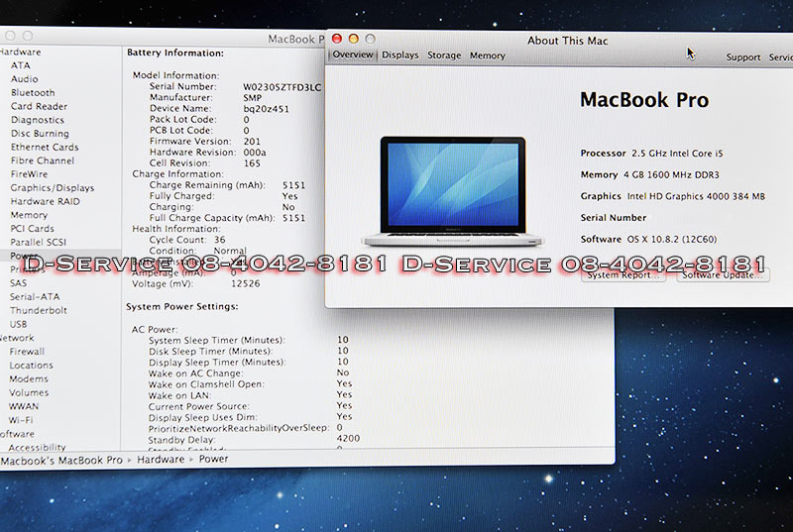The image size is (793, 532).
Task: Click the Device Name value bq20z451
Action: [266, 109]
